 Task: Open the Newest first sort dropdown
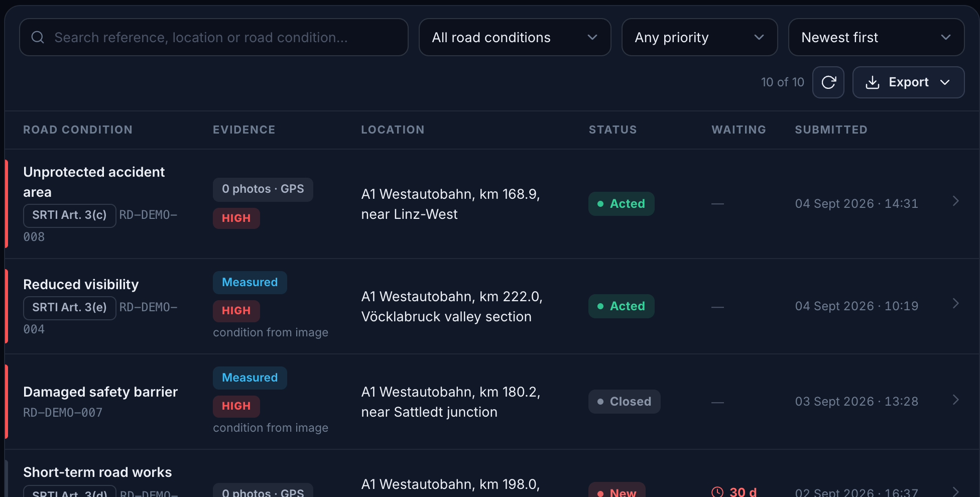876,37
